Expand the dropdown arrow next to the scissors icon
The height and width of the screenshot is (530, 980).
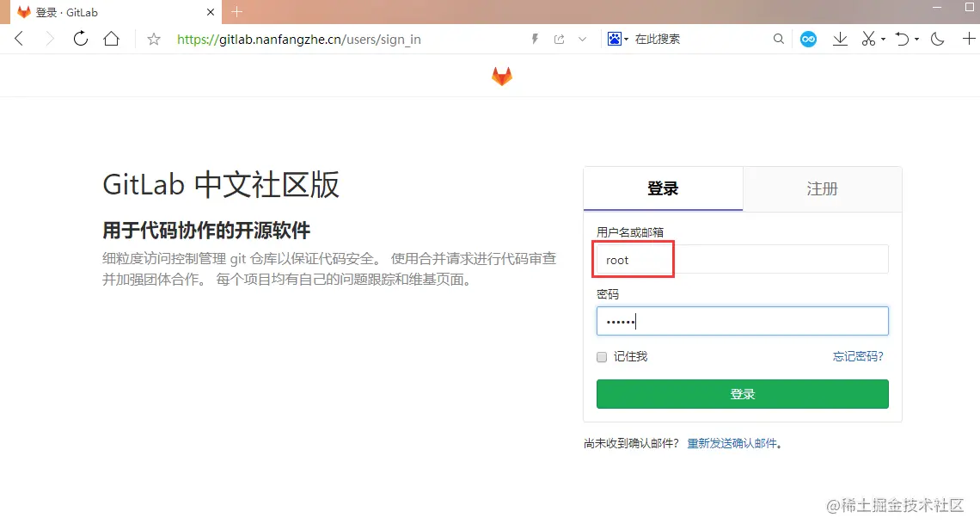click(883, 39)
